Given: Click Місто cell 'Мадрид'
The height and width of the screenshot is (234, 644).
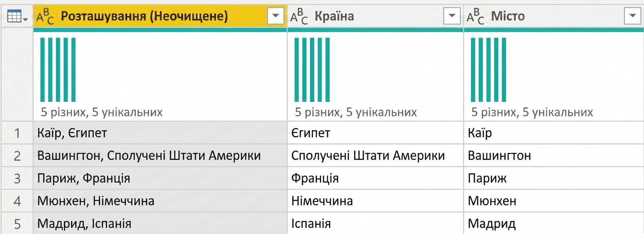Looking at the screenshot, I should (x=554, y=224).
